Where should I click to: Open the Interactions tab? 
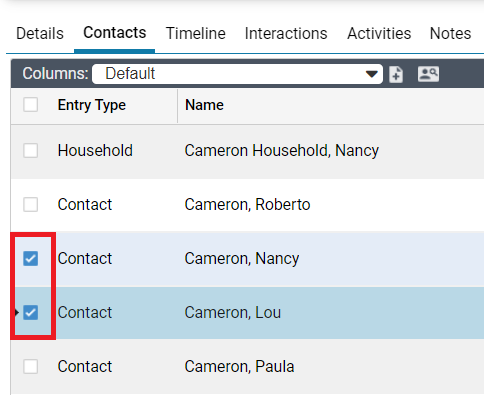(x=286, y=34)
